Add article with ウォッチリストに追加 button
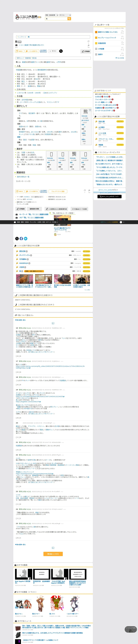Viewport: 138px width, 644px height. pos(58,191)
